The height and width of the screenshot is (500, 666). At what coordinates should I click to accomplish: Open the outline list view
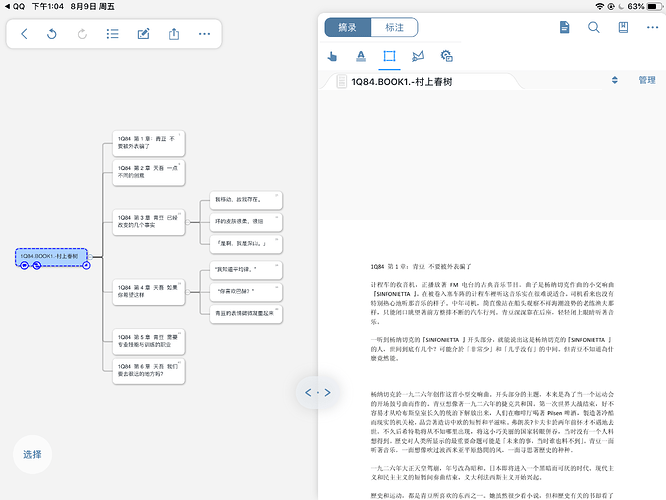(x=113, y=34)
